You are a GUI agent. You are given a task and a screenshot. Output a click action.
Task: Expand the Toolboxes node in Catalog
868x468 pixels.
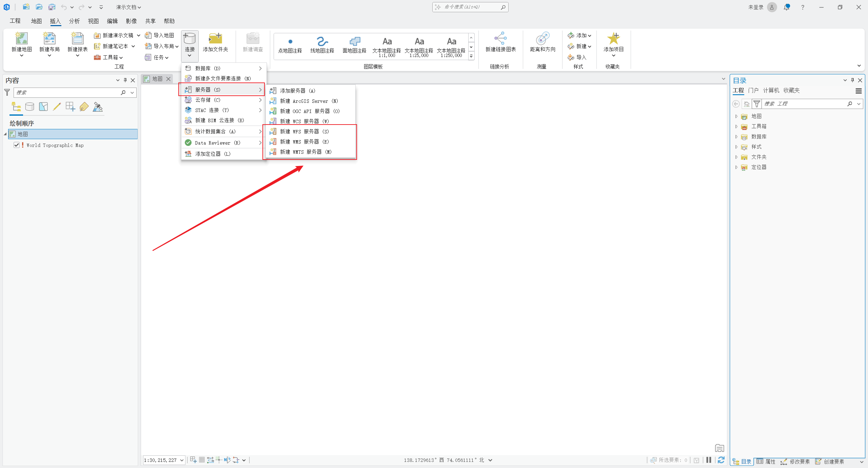coord(736,127)
